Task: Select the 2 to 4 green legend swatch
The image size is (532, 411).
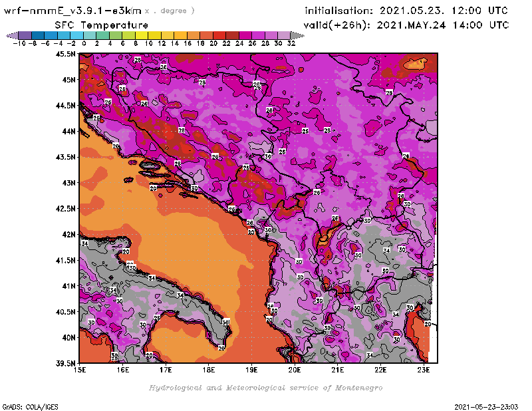Action: [103, 35]
